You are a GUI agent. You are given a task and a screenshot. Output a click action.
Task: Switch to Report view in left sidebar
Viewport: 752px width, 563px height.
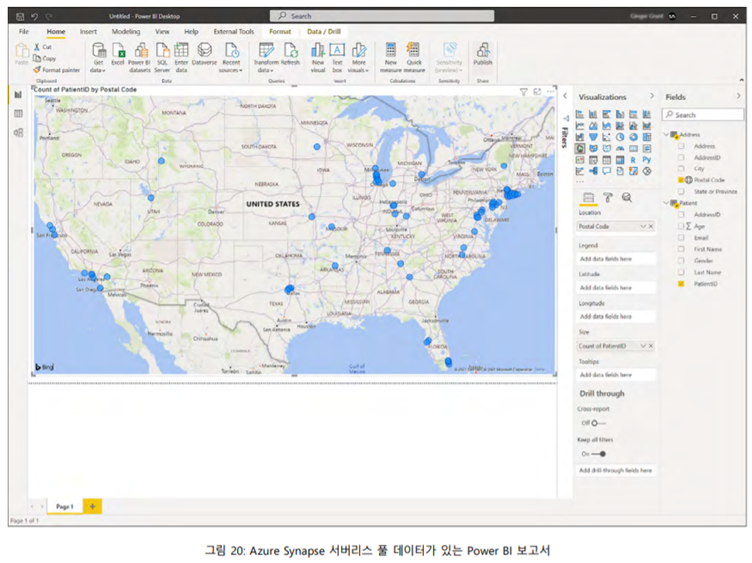pyautogui.click(x=18, y=94)
